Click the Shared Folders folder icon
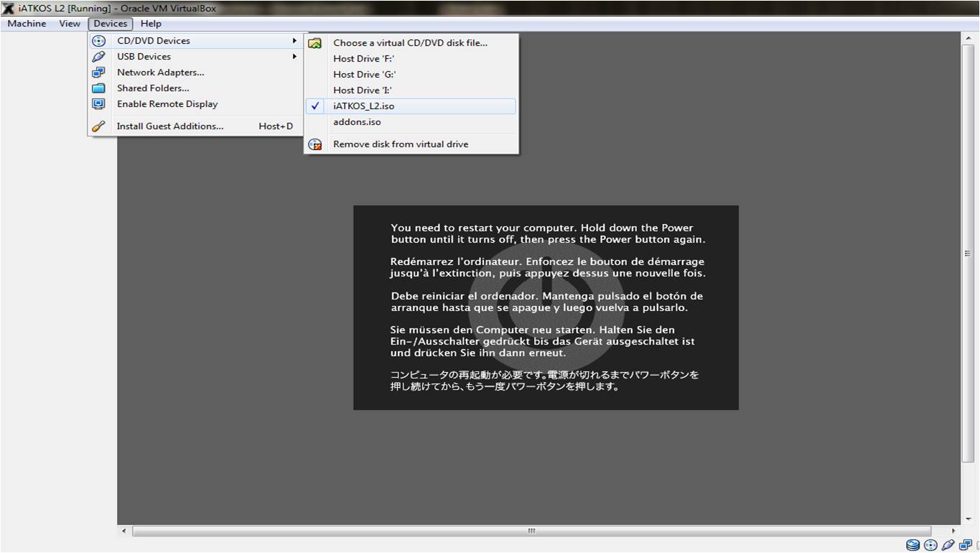Image resolution: width=980 pixels, height=553 pixels. [99, 88]
